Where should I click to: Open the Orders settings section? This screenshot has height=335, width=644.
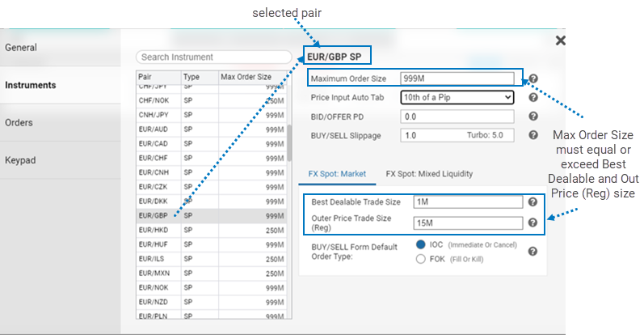[x=19, y=122]
